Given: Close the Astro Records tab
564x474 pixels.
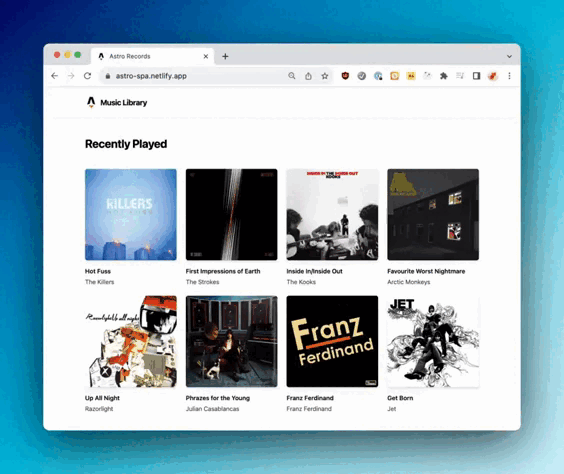Looking at the screenshot, I should click(206, 56).
